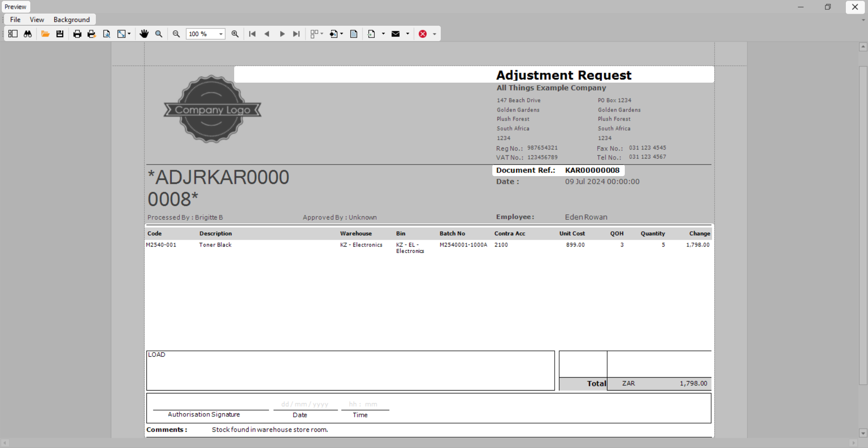868x448 pixels.
Task: Click the comment 'Stock found in warehouse store room.'
Action: [270, 429]
